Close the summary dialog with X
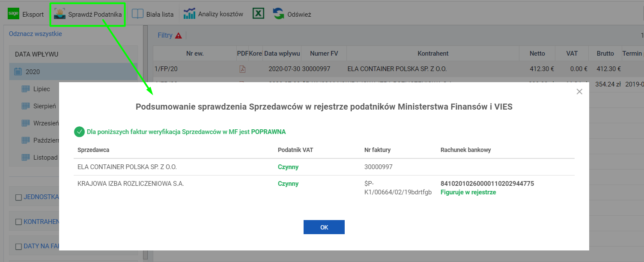Screen dimensions: 644x262 click(x=579, y=91)
